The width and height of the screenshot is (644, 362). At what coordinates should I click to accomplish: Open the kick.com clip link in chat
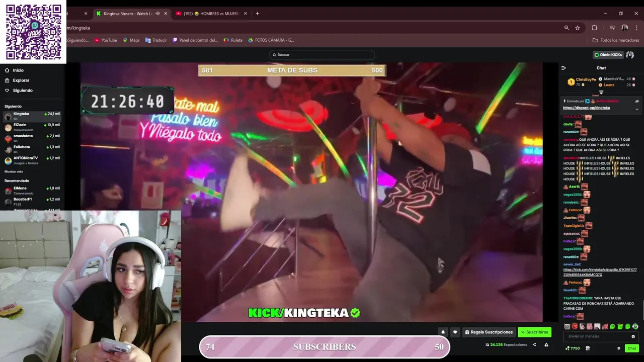(x=600, y=272)
